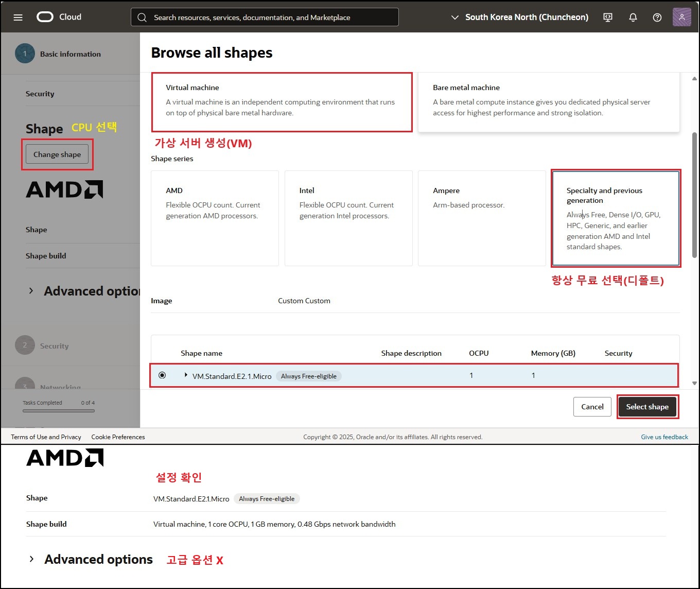Click the Browse all shapes heading
This screenshot has width=700, height=589.
coord(212,53)
